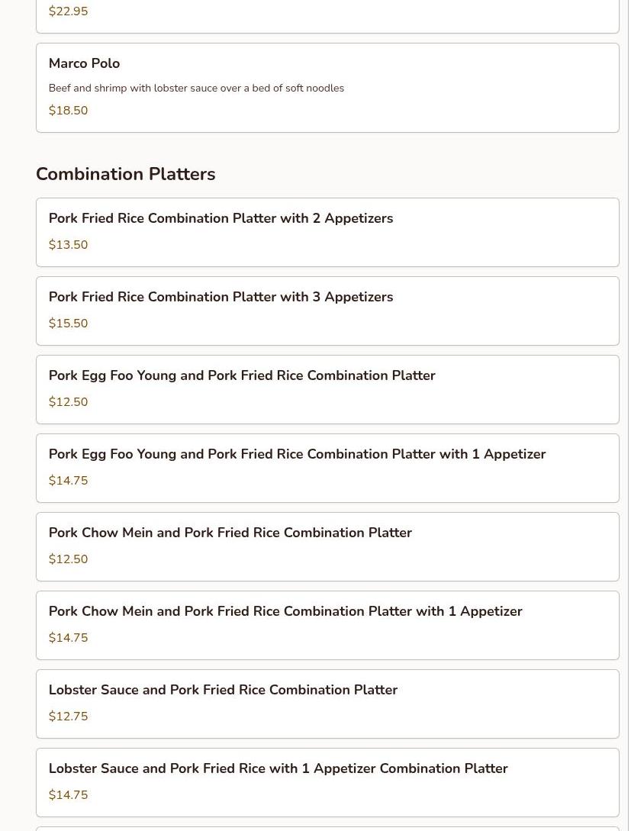Click the $18.50 Marco Polo price

pyautogui.click(x=68, y=111)
